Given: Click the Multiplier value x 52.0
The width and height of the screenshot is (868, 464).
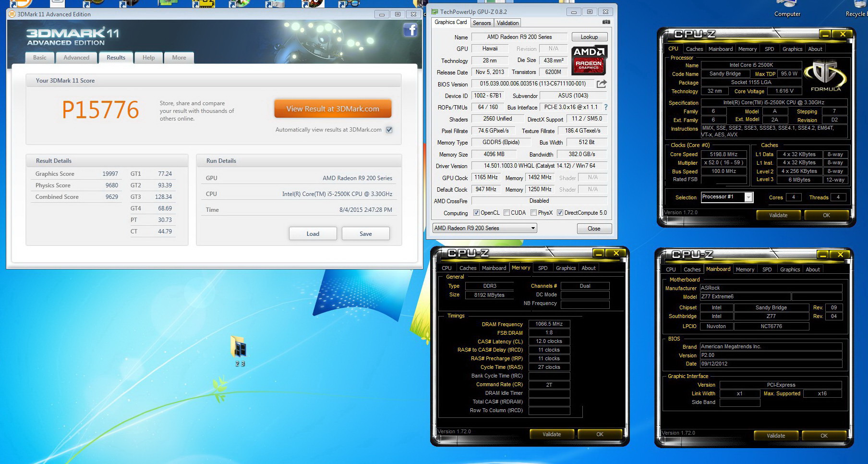Looking at the screenshot, I should point(723,162).
